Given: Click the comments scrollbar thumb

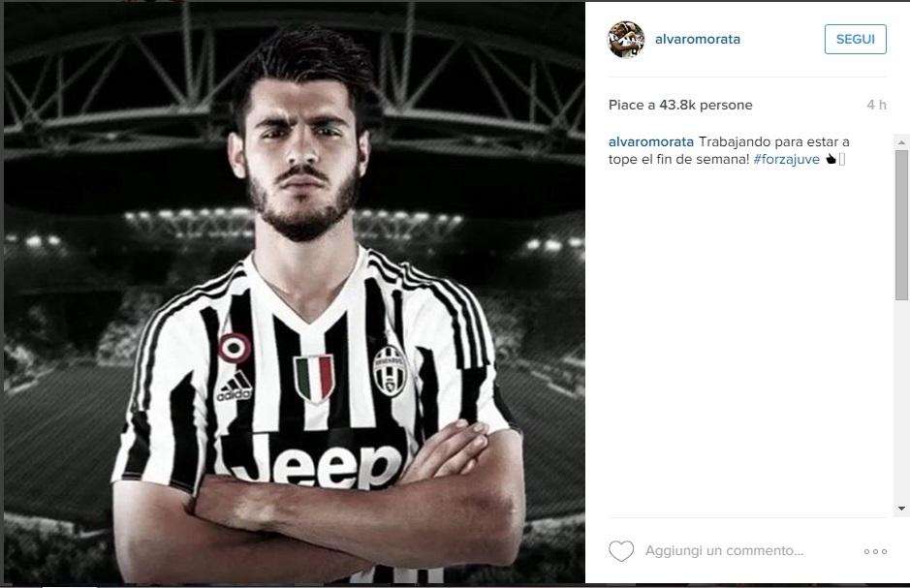Looking at the screenshot, I should pos(901,225).
